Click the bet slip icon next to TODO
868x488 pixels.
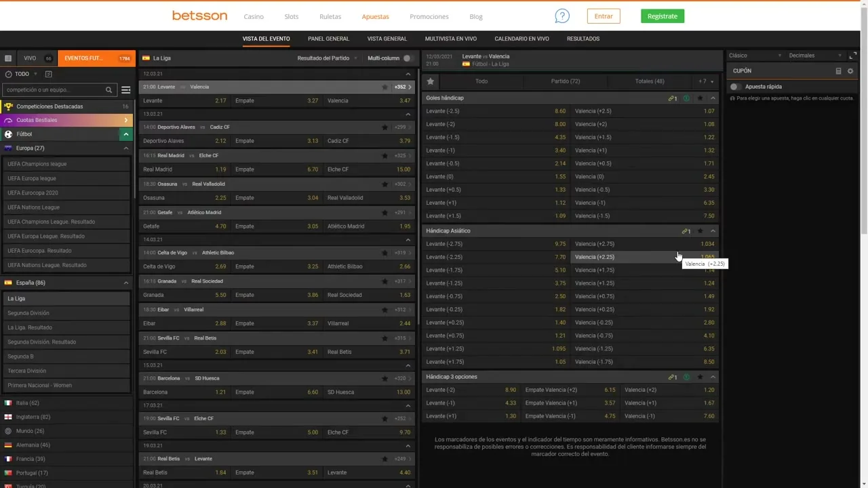(x=48, y=74)
